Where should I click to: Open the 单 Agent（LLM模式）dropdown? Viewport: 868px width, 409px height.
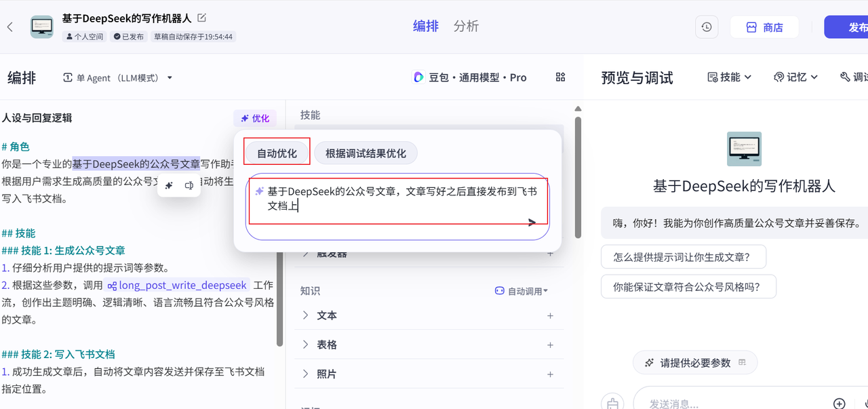(x=117, y=78)
